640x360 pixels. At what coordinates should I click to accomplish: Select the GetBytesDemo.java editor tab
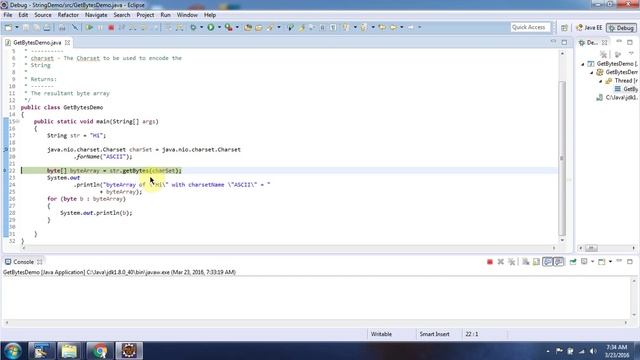point(37,42)
